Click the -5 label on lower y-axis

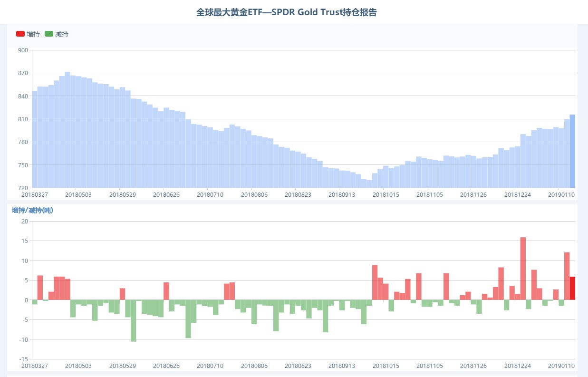pos(25,319)
